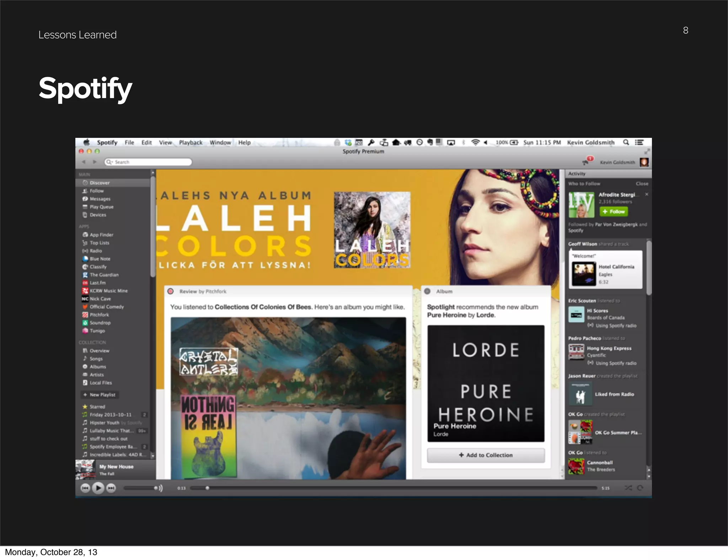Open the Spotify menu in menu bar

107,142
